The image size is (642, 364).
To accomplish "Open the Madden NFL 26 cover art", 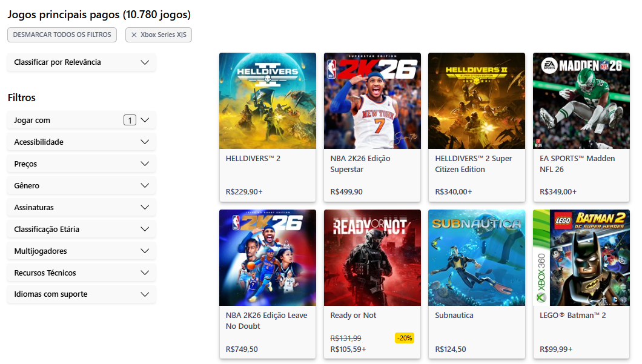I will point(581,101).
